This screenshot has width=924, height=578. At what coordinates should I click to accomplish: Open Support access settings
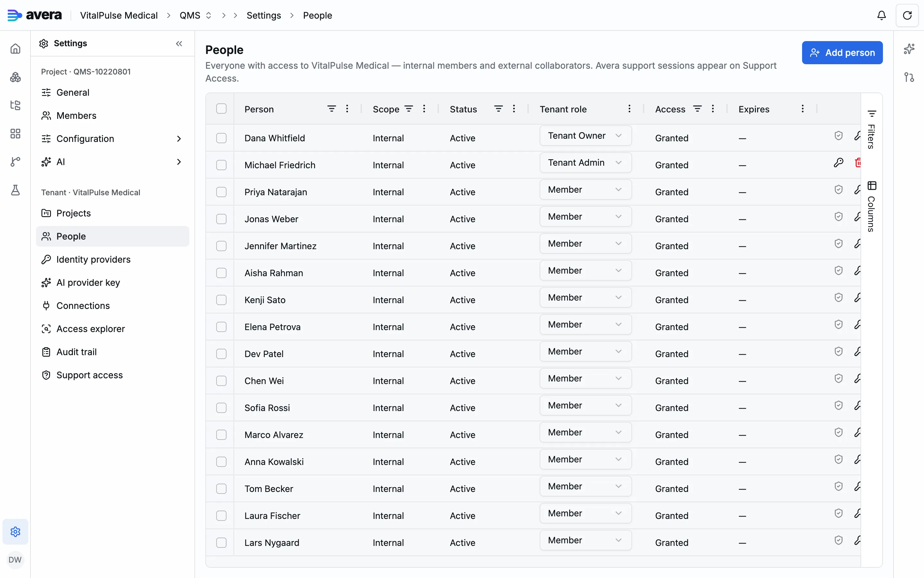tap(112, 375)
